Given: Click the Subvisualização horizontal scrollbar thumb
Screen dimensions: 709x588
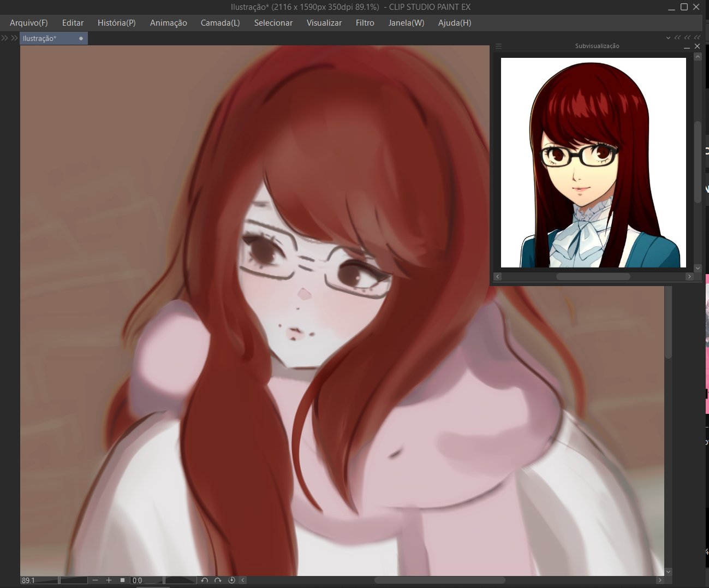Looking at the screenshot, I should (x=593, y=276).
